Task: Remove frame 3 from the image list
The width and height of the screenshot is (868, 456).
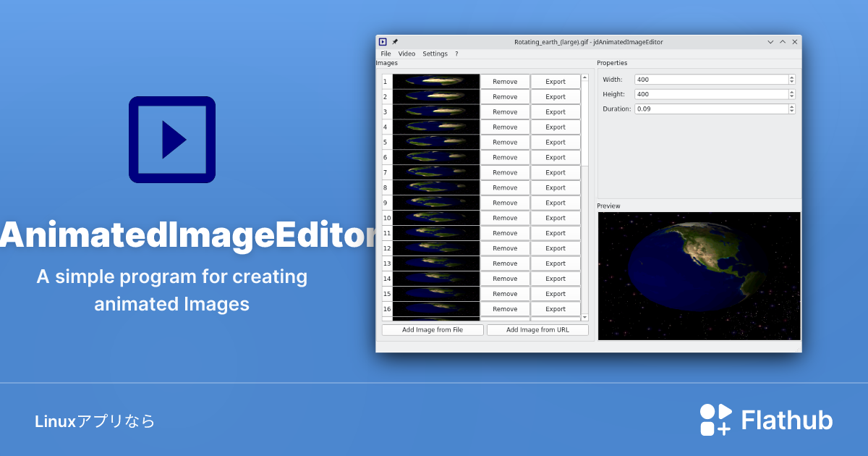Action: click(x=505, y=111)
